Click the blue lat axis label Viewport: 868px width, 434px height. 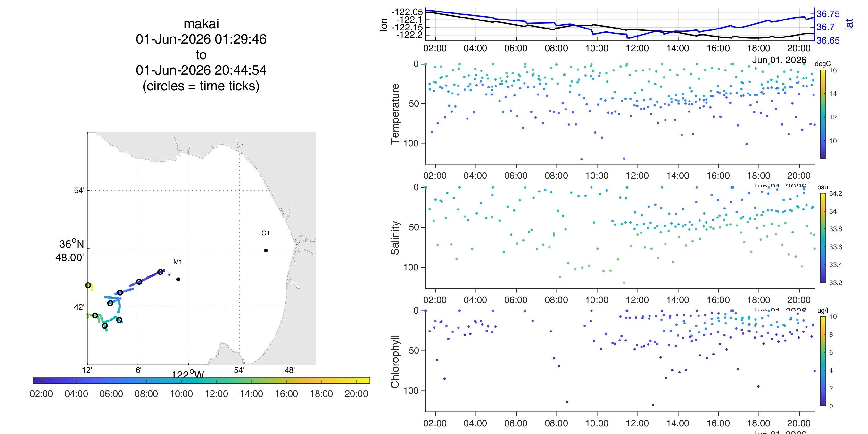849,24
